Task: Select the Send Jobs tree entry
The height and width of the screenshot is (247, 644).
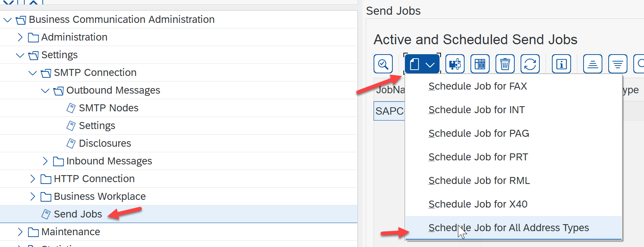Action: click(78, 214)
